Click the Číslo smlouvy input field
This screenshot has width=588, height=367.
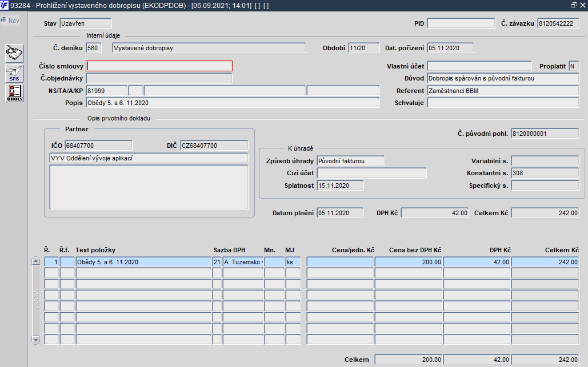point(159,66)
